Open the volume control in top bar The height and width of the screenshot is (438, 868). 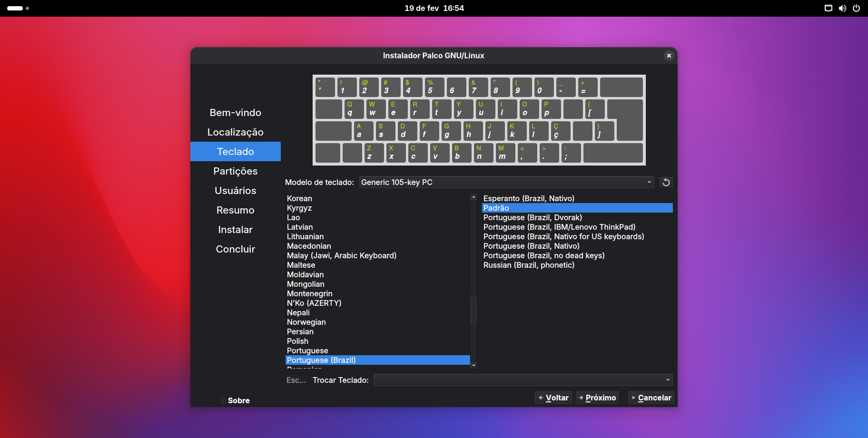[x=842, y=8]
